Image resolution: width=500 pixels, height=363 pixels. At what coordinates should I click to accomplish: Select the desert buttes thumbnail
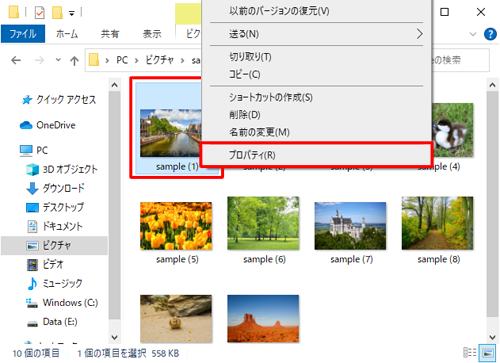pos(263,319)
